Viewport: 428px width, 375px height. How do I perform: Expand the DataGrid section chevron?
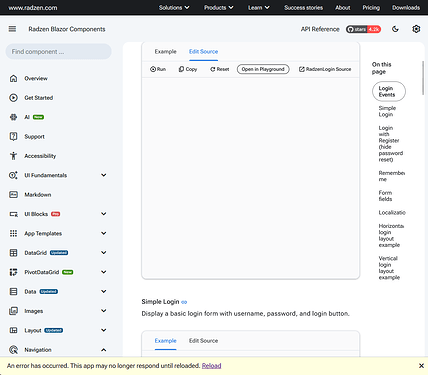(104, 252)
